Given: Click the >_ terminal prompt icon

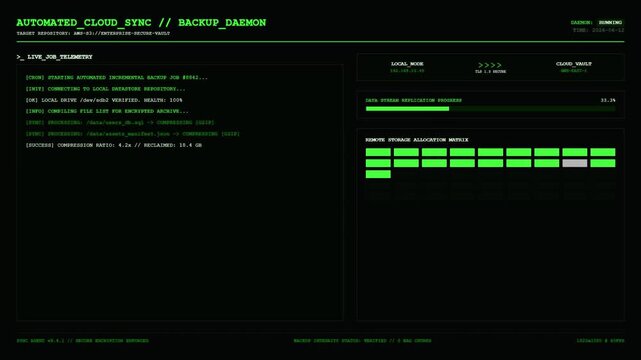Looking at the screenshot, I should (20, 57).
